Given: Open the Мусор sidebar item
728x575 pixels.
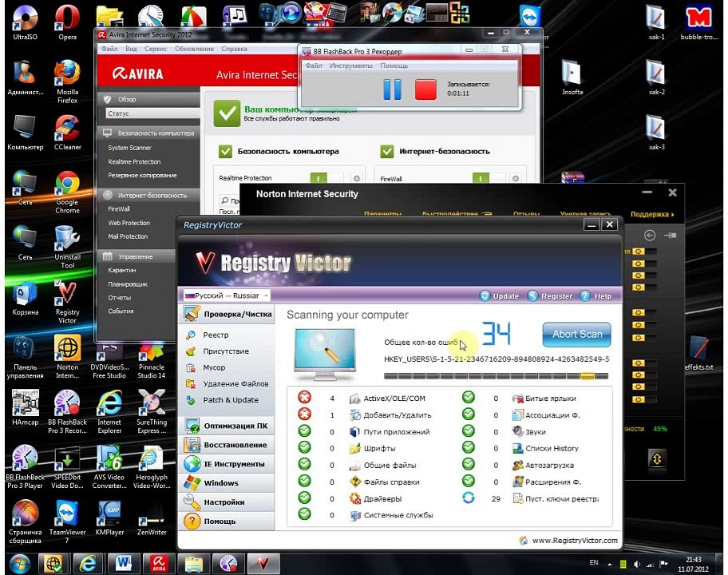Looking at the screenshot, I should point(214,367).
